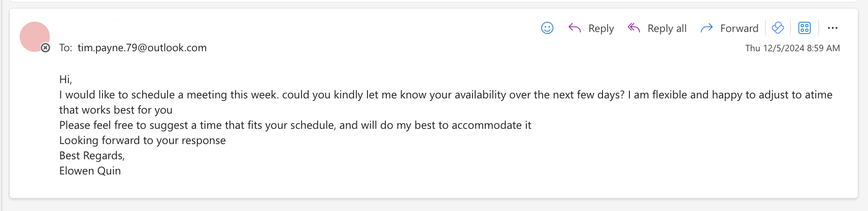Screen dimensions: 868x211
Task: React to the message with the smiley icon
Action: click(x=547, y=28)
